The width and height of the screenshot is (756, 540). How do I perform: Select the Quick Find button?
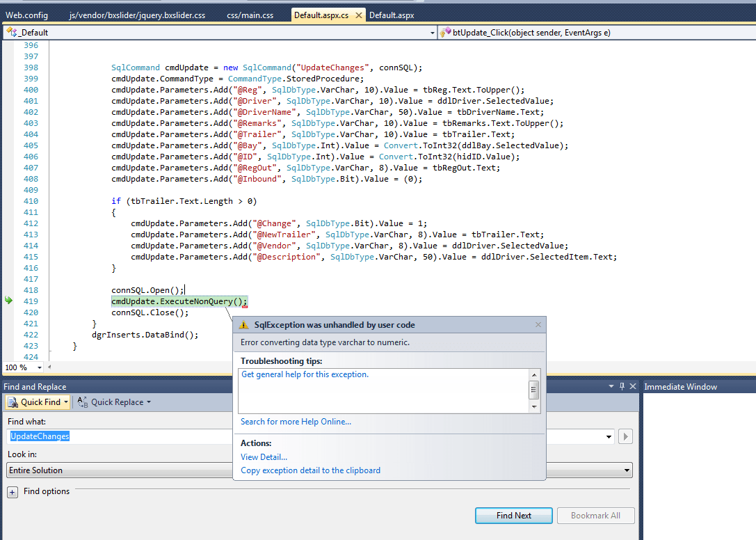(35, 402)
